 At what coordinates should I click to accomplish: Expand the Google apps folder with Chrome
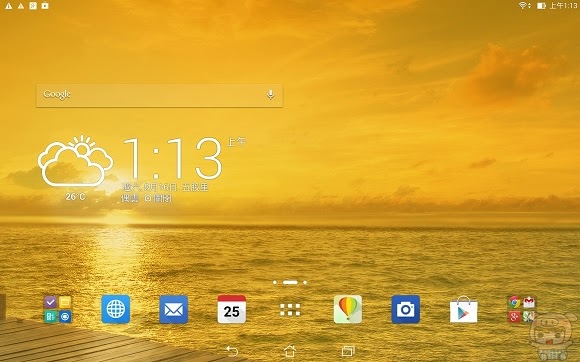tap(522, 309)
